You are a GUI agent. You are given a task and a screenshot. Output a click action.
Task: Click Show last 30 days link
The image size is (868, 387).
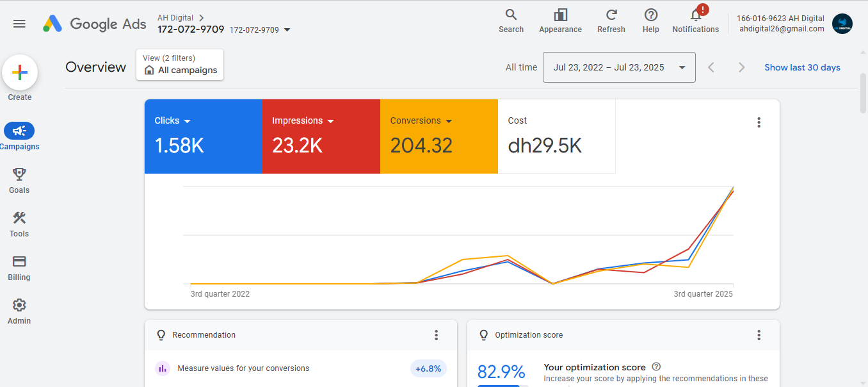tap(802, 67)
